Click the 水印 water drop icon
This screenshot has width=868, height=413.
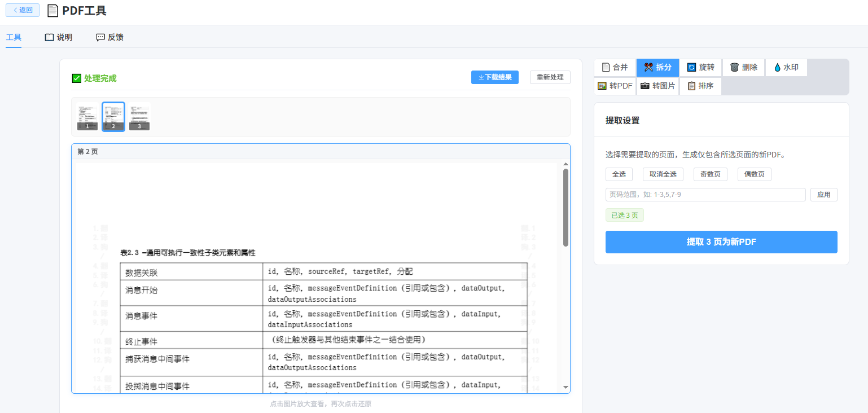[777, 67]
